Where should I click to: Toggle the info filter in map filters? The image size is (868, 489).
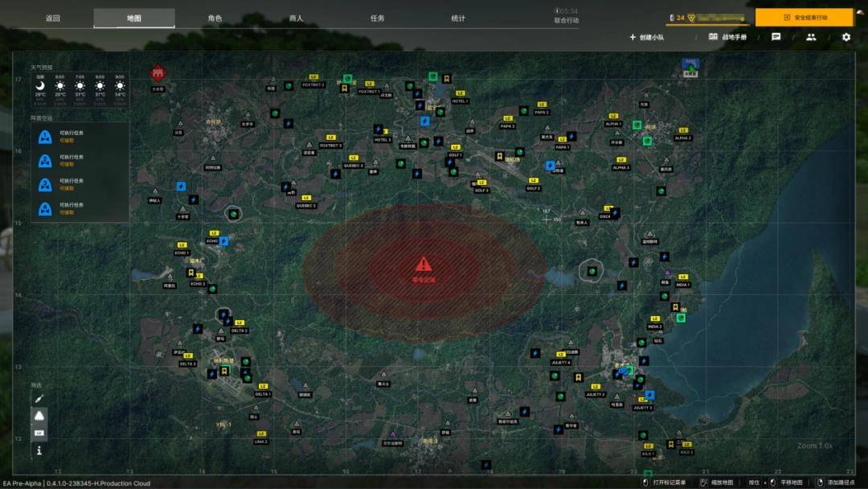[39, 451]
